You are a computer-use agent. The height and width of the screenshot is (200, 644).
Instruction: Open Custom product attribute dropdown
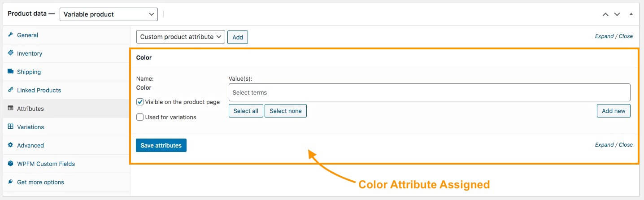pos(180,37)
